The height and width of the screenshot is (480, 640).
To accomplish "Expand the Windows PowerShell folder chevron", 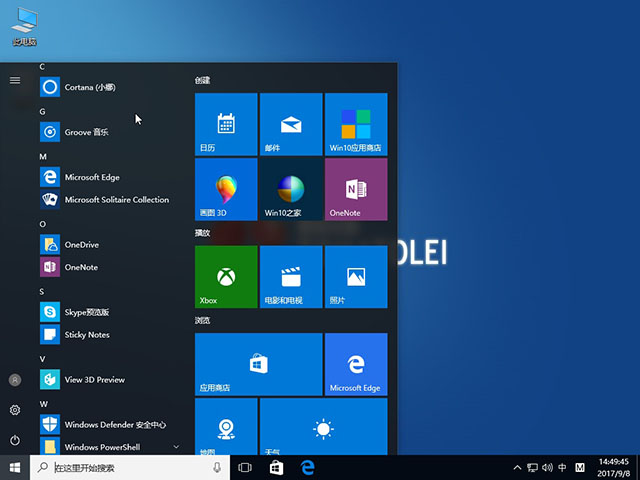I will click(176, 447).
